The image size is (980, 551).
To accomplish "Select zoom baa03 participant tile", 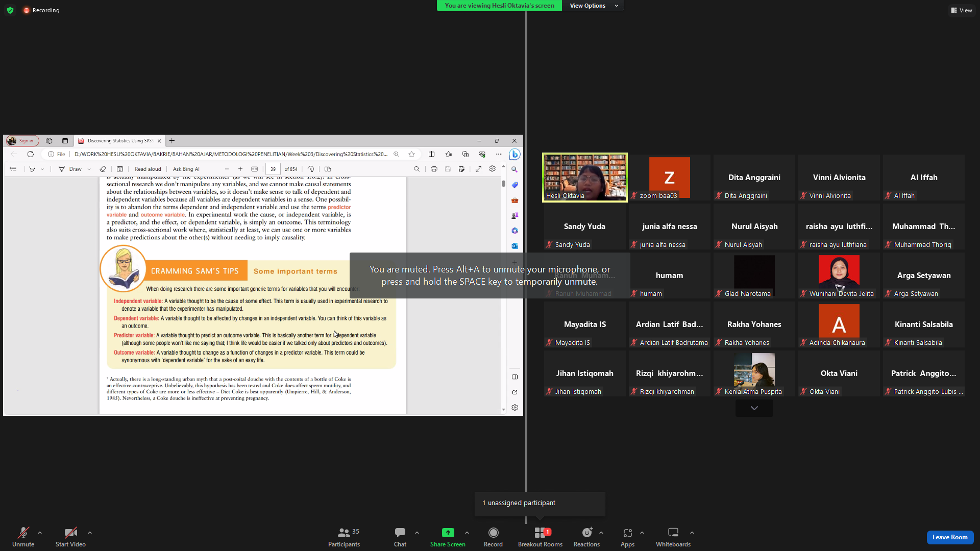I will [x=670, y=178].
